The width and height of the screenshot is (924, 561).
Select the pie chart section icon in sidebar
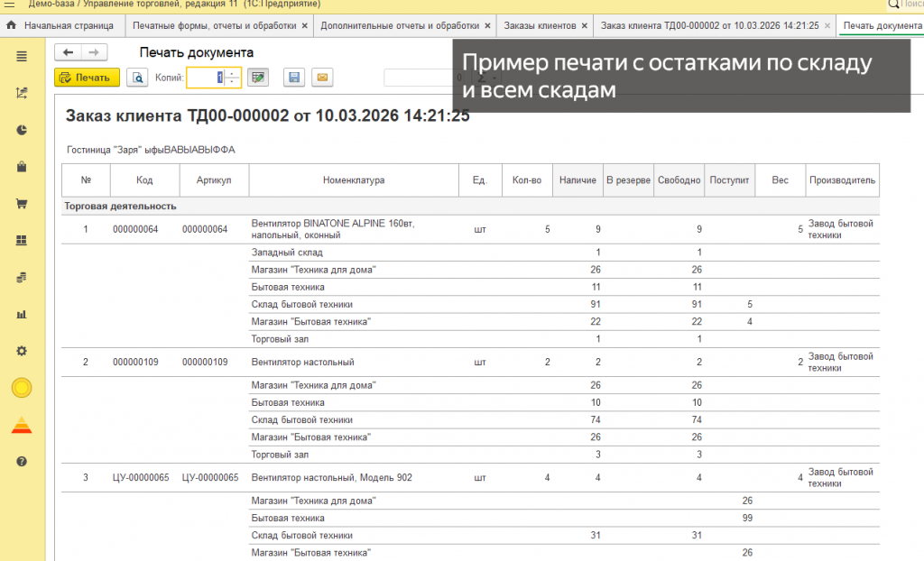pos(22,130)
